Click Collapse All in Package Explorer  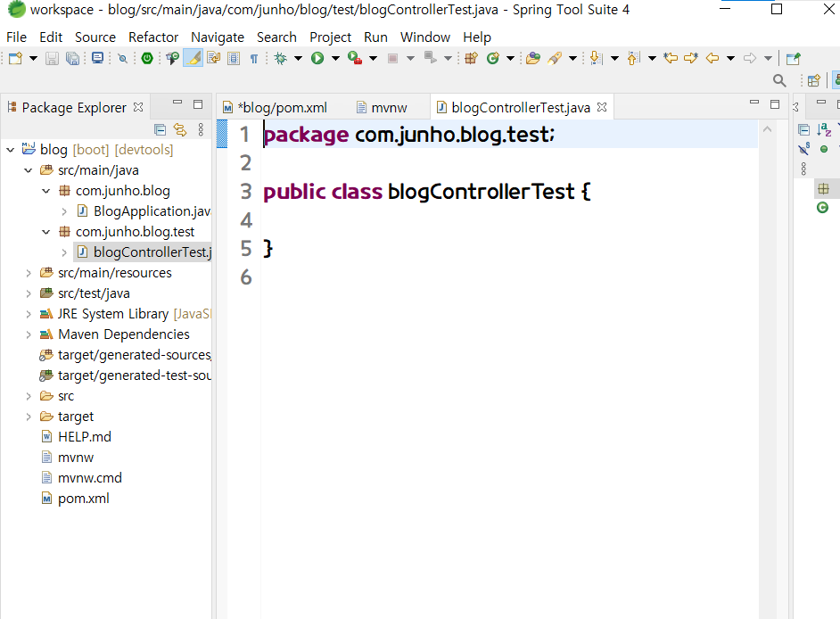coord(160,129)
